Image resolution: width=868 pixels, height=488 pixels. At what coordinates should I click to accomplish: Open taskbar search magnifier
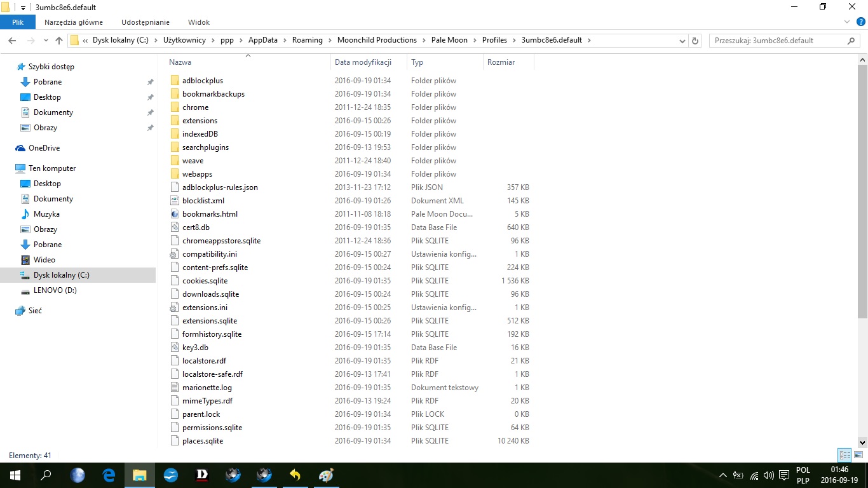pyautogui.click(x=46, y=475)
